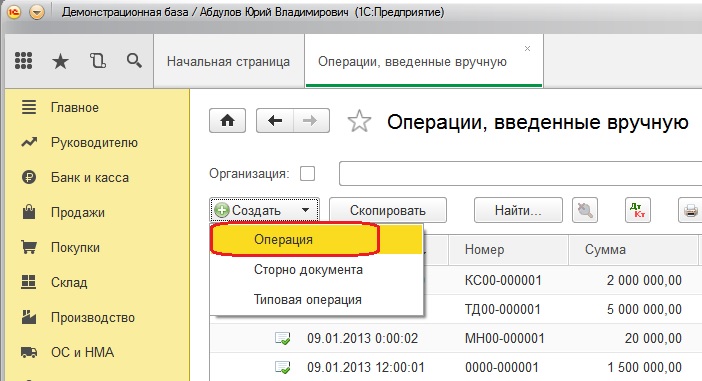Click the Скопировать button
Image resolution: width=702 pixels, height=381 pixels.
(388, 210)
